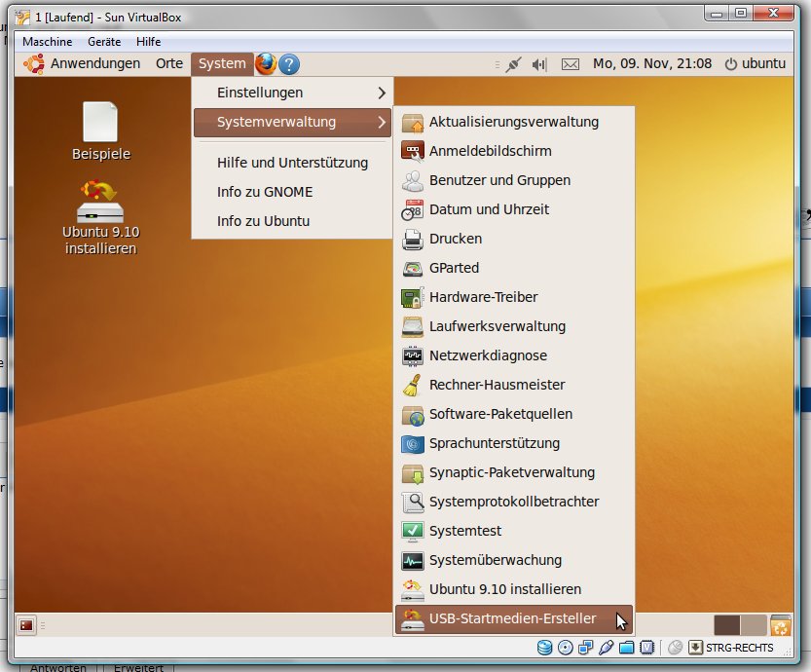Open the trash icon in bottom panel

pos(781,625)
